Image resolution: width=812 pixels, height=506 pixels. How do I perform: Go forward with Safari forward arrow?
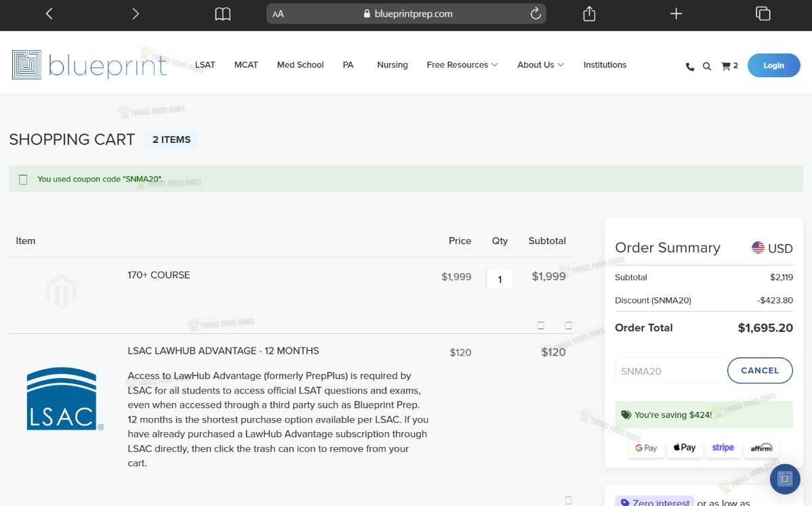click(x=136, y=14)
